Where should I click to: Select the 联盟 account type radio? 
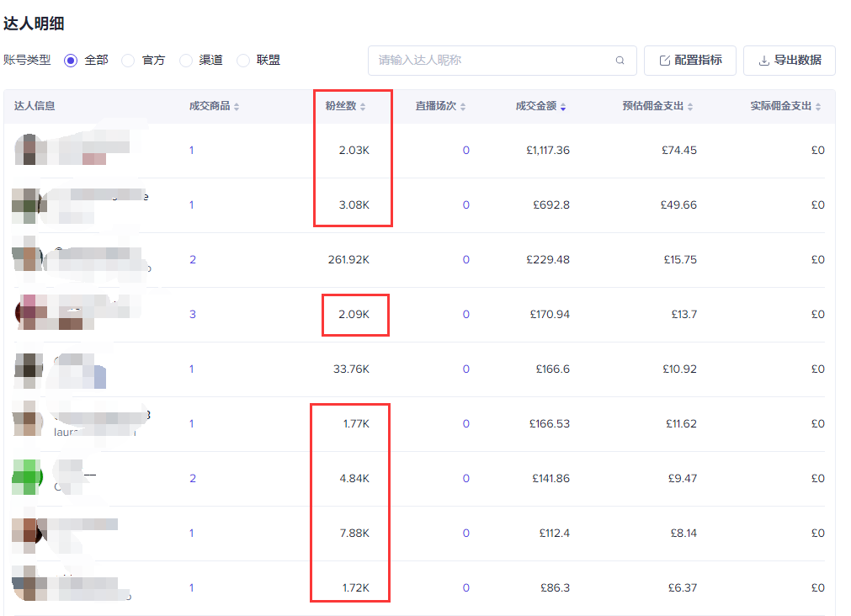243,61
